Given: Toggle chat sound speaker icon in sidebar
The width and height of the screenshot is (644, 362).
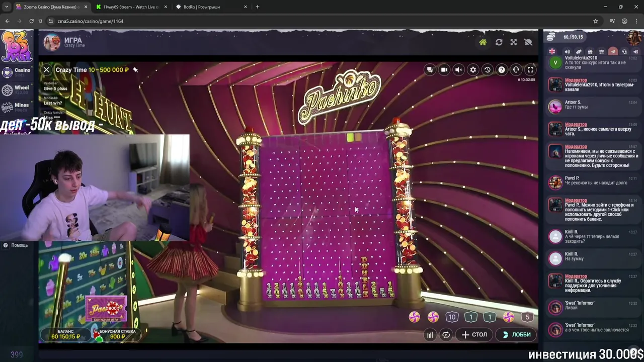Looking at the screenshot, I should click(567, 52).
